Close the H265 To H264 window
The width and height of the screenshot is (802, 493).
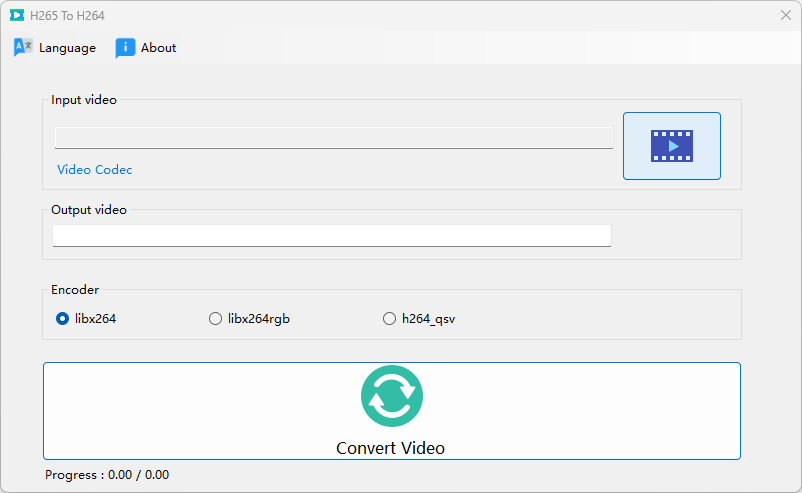click(x=786, y=15)
